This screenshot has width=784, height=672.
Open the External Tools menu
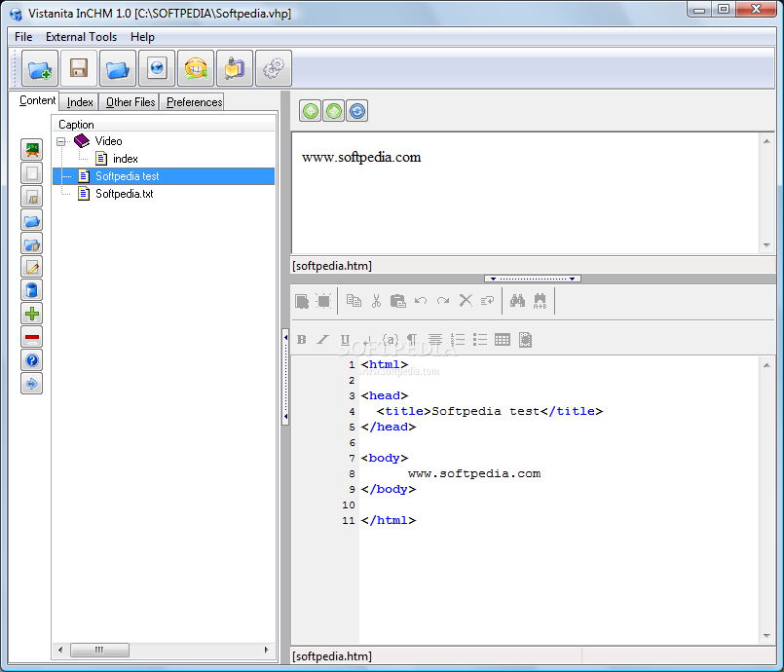(x=81, y=37)
